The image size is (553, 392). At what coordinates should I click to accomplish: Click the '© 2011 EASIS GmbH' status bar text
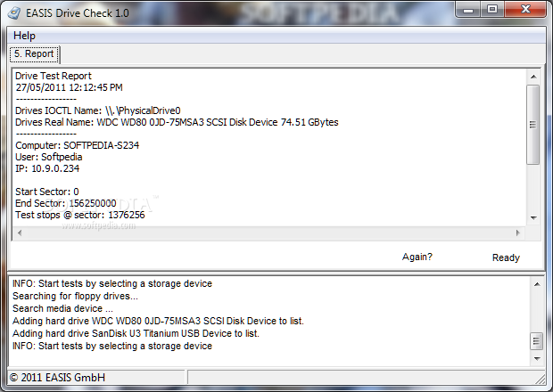click(x=57, y=378)
